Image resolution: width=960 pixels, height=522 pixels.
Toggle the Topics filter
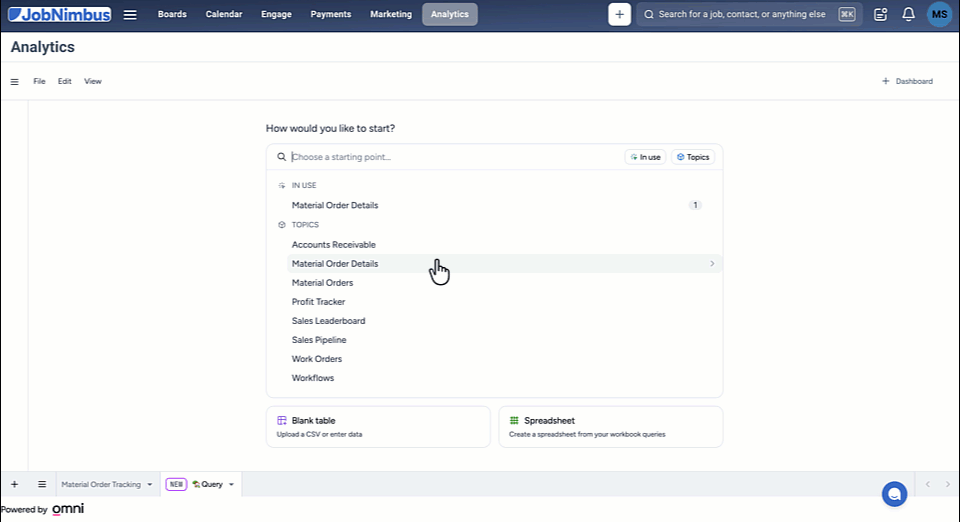click(692, 157)
